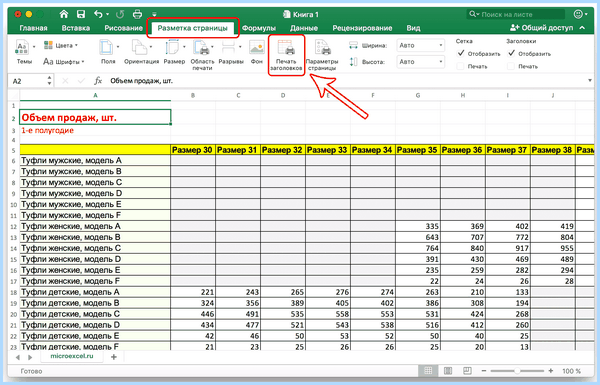Open the Главная tab
600x385 pixels.
[x=33, y=28]
